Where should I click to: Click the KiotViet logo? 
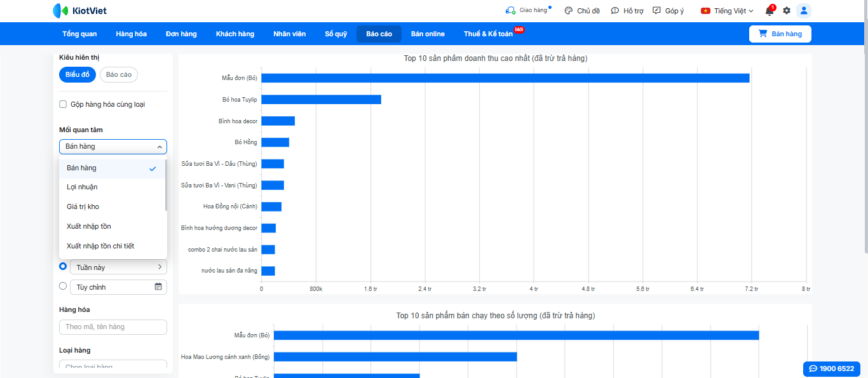click(x=79, y=11)
